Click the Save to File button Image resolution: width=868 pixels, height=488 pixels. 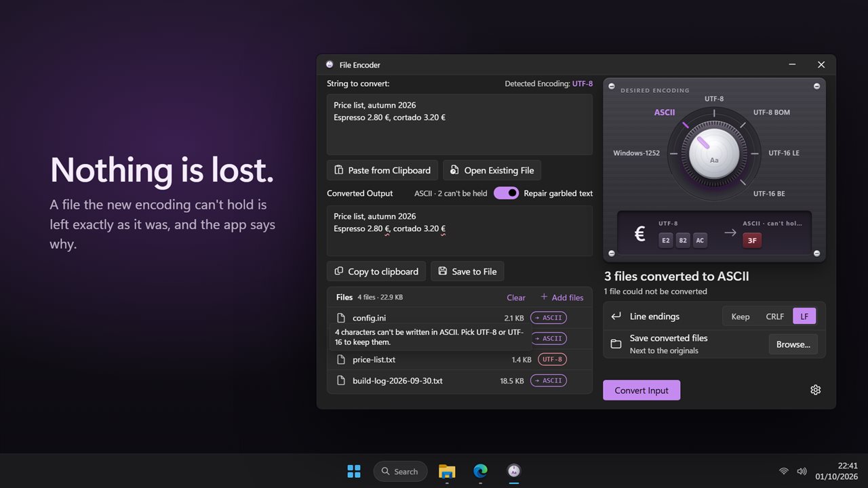pos(467,271)
